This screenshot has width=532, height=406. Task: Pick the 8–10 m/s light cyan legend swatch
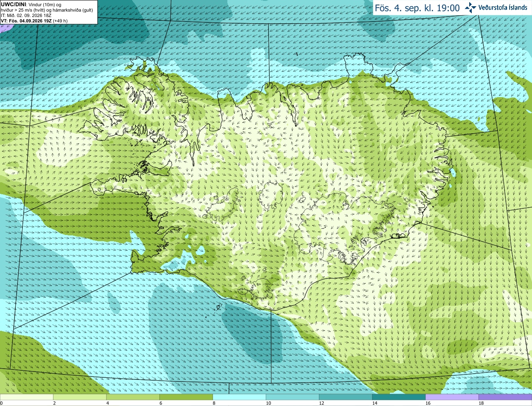tap(239, 397)
